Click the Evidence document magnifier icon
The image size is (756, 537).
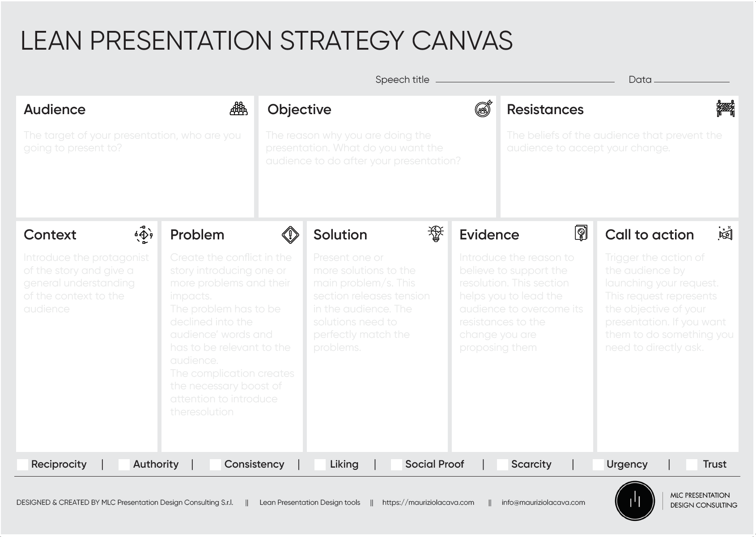(581, 233)
